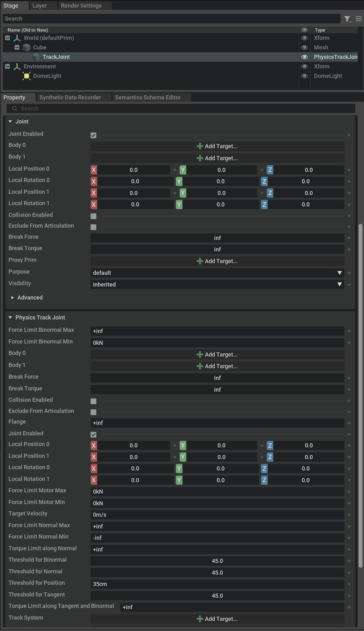
Task: Focus the Stage search field
Action: point(172,19)
